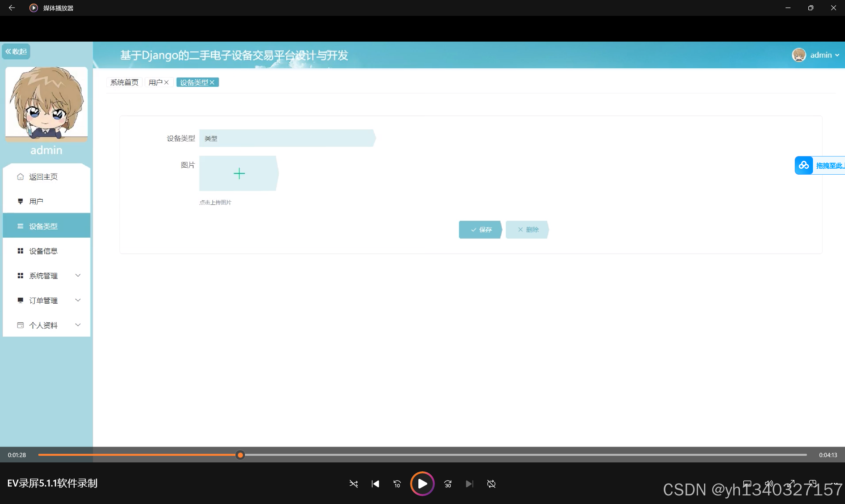845x504 pixels.
Task: Click the home icon next to 返回主页
Action: click(20, 177)
